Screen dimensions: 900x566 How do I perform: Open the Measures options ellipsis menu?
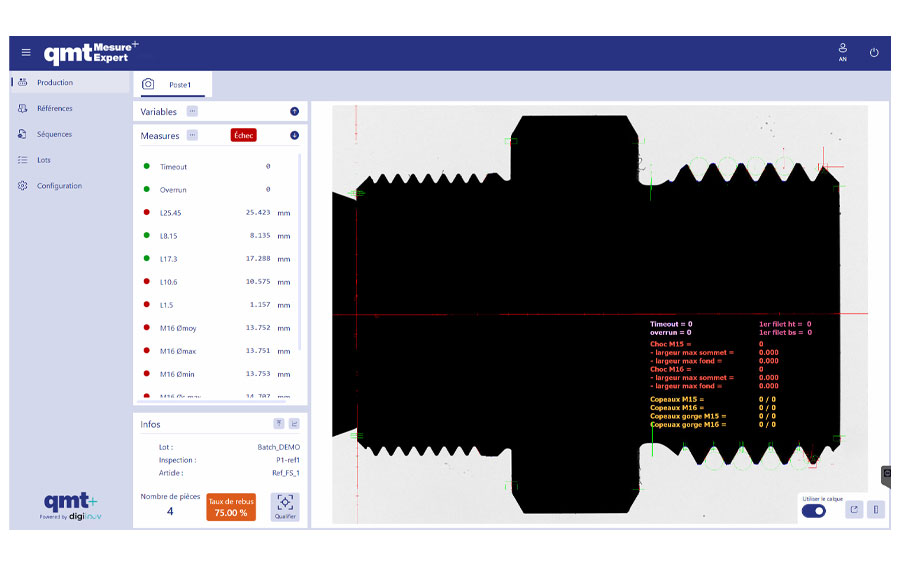pos(192,135)
